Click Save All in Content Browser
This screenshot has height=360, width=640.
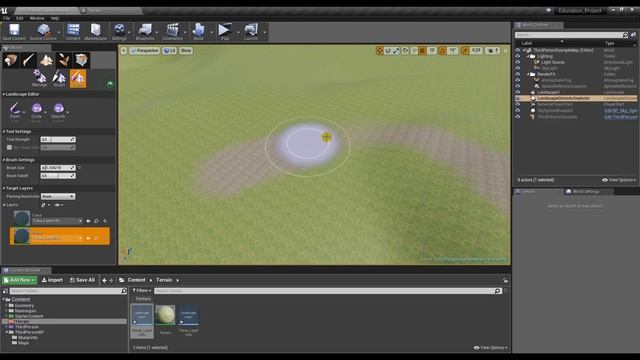coord(82,280)
